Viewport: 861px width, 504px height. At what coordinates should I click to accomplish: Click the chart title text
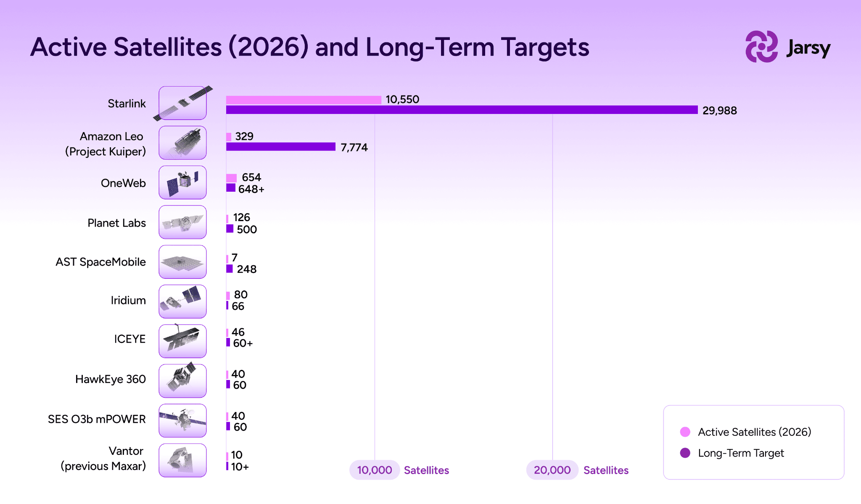click(x=310, y=47)
